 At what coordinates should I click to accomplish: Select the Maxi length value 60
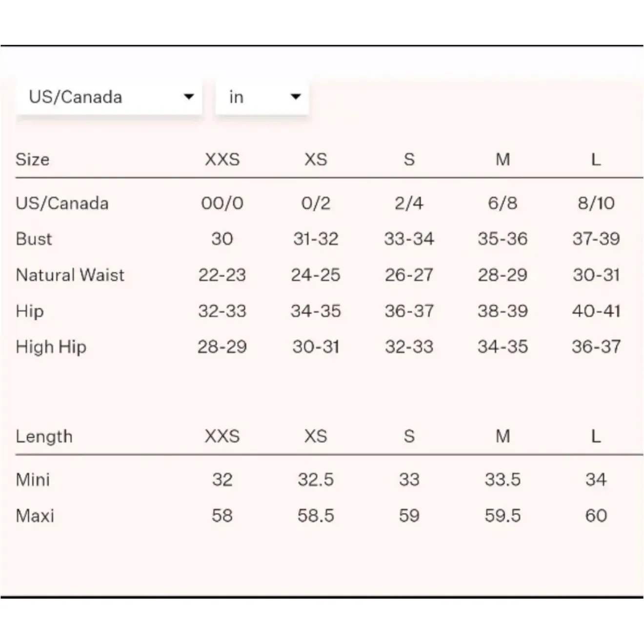pyautogui.click(x=596, y=516)
